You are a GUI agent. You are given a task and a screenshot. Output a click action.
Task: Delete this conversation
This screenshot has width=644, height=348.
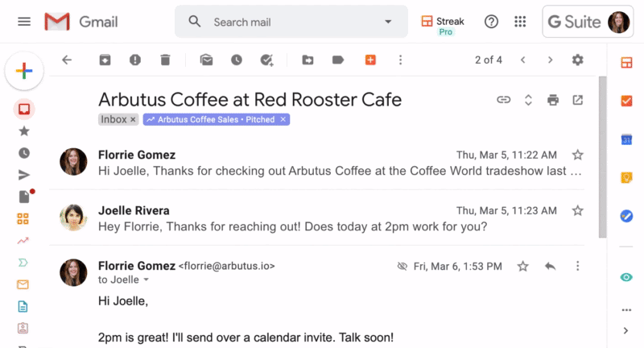pos(165,60)
